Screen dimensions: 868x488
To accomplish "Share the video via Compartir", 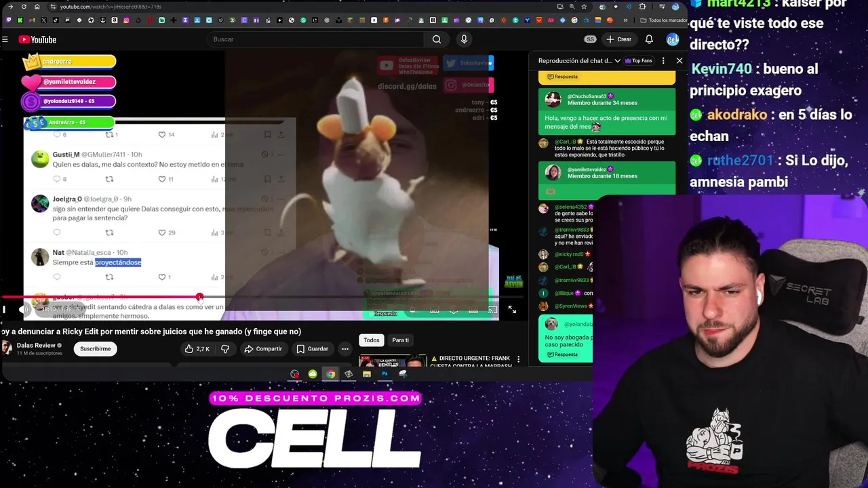I will coord(263,349).
